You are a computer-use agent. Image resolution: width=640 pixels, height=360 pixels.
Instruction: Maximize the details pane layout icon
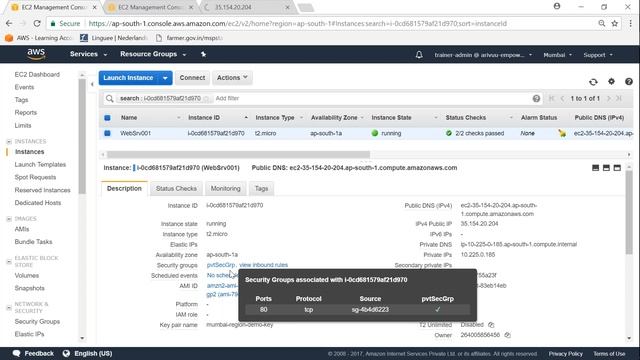click(x=617, y=168)
